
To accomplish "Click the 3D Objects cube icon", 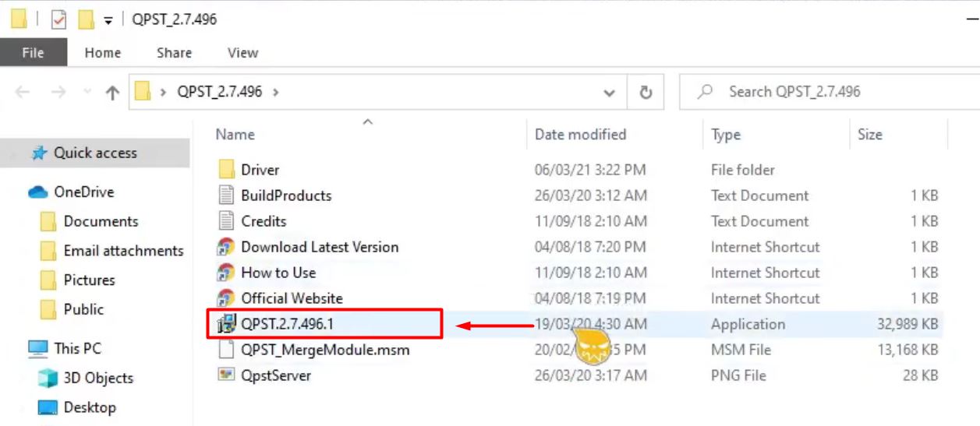I will (48, 378).
